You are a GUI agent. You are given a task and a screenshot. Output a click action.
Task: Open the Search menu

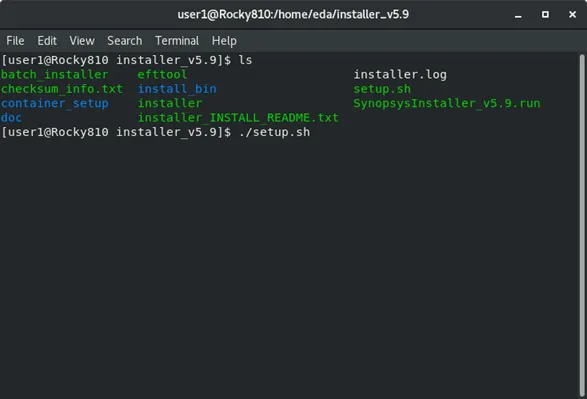[x=125, y=40]
